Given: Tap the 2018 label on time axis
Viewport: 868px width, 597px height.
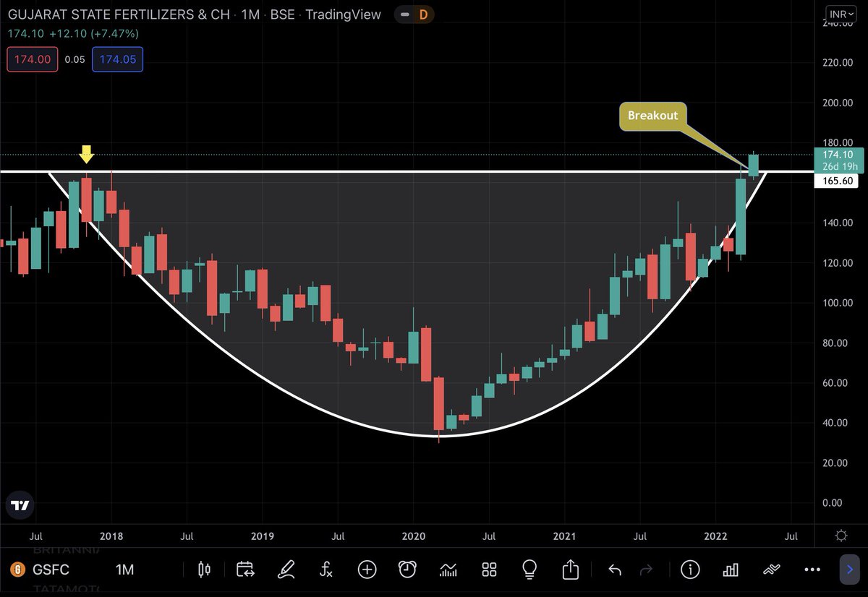Looking at the screenshot, I should coord(111,536).
